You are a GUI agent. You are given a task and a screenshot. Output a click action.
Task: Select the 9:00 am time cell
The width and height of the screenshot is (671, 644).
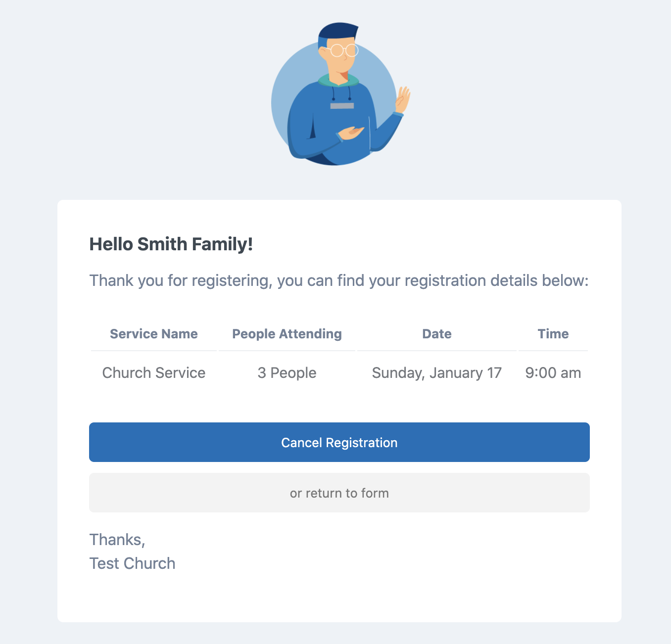click(553, 372)
